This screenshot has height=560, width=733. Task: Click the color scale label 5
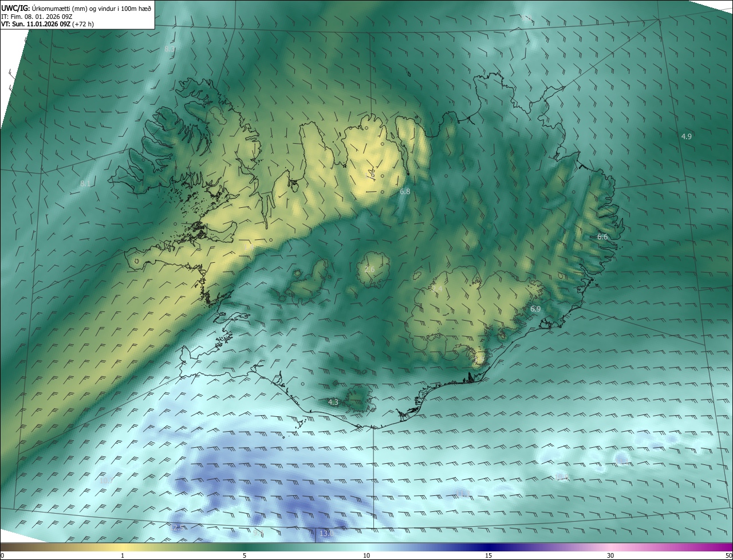coord(245,555)
